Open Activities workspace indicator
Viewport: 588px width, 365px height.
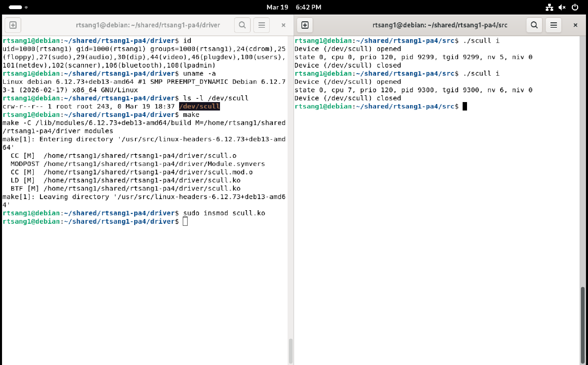coord(18,7)
